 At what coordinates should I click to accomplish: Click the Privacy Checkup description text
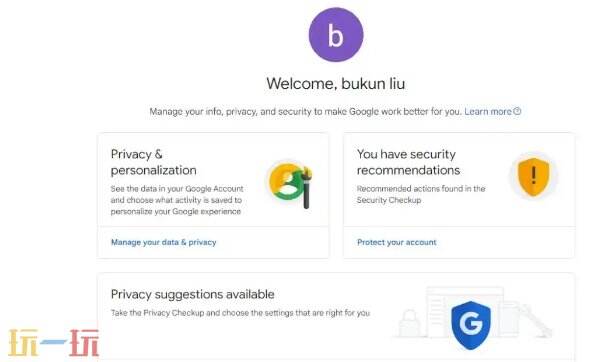pos(240,313)
